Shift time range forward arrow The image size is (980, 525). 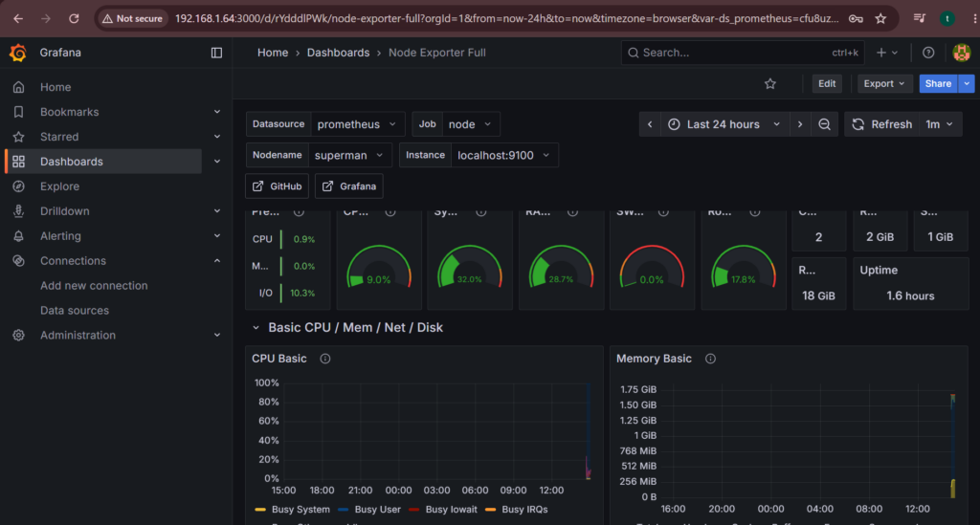click(800, 124)
